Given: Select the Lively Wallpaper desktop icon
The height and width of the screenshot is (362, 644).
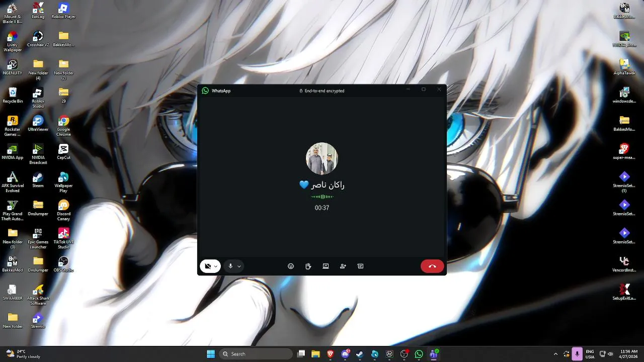Looking at the screenshot, I should click(12, 41).
